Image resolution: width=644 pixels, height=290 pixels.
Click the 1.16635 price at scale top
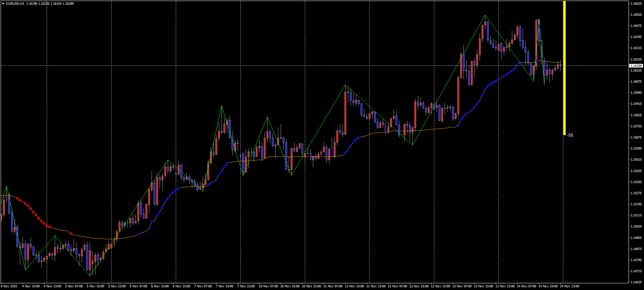[636, 4]
